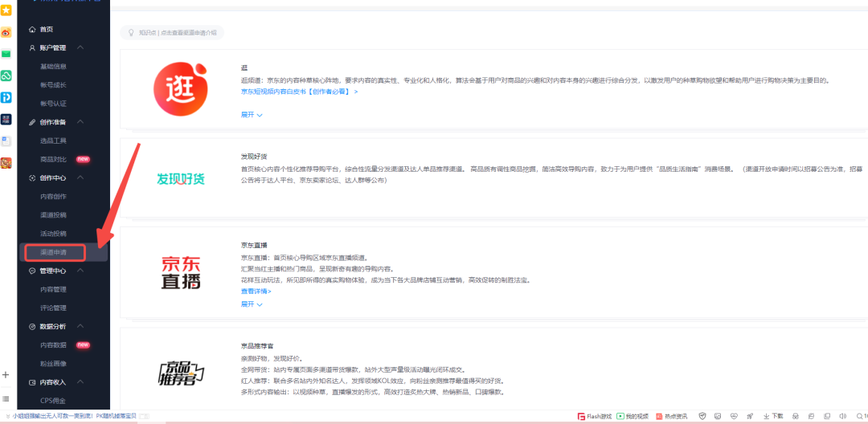
Task: Expand 展开 under the 京东直播 card
Action: point(252,304)
